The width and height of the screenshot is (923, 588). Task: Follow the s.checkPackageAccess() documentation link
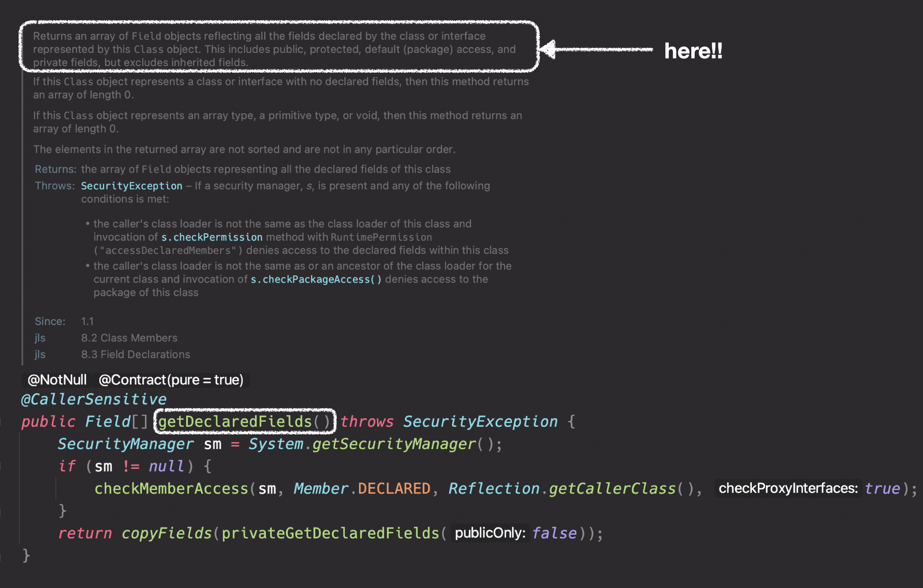[x=316, y=279]
